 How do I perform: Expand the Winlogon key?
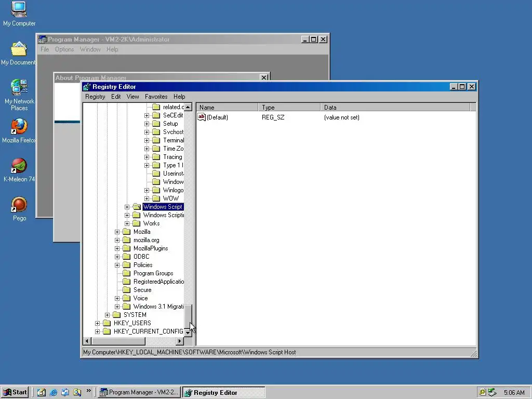click(147, 190)
